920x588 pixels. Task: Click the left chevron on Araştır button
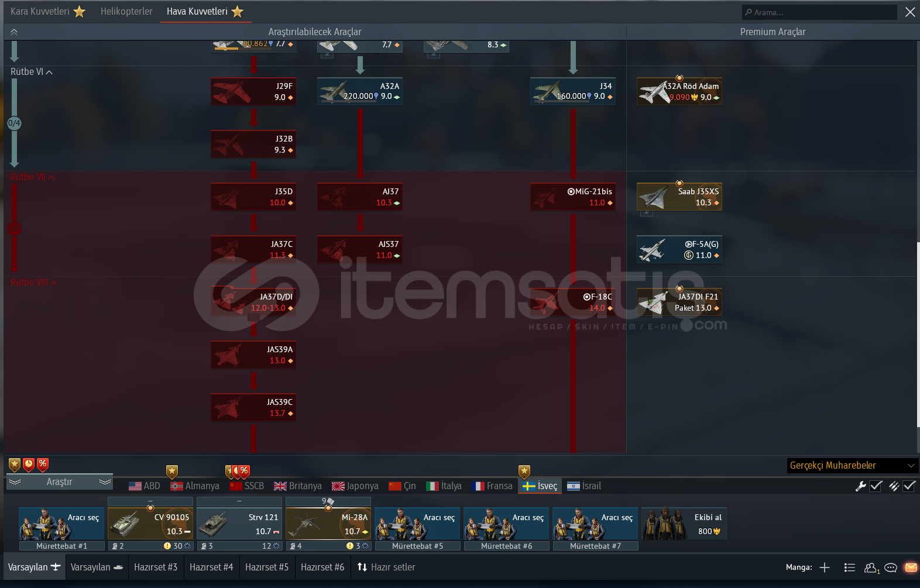(x=15, y=482)
